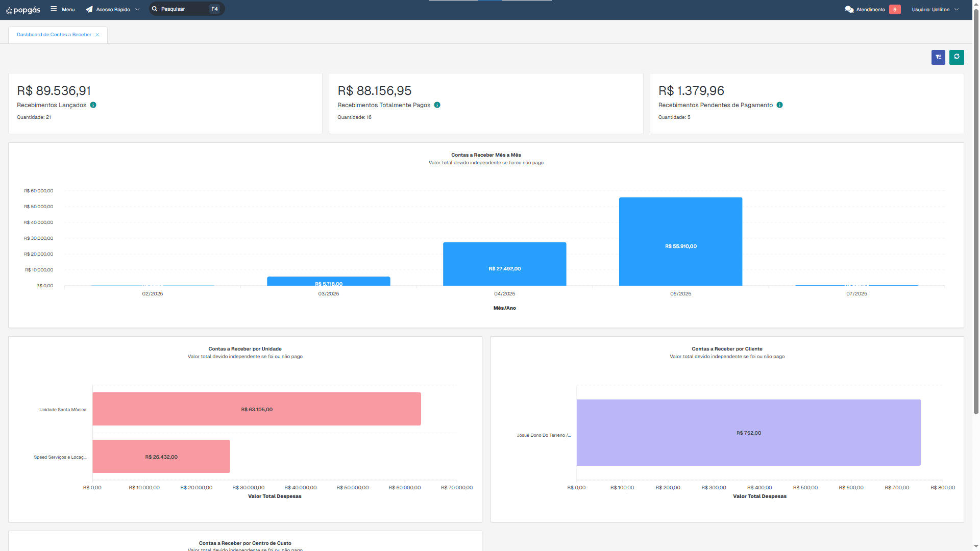Image resolution: width=980 pixels, height=551 pixels.
Task: Click the R$ 800,00 x-axis label in client chart
Action: tap(942, 488)
